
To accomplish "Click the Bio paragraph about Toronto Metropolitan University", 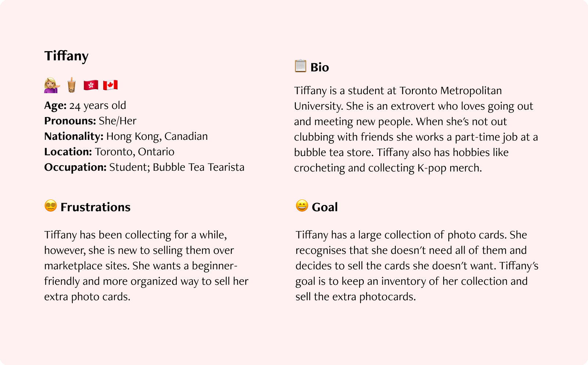I will click(x=416, y=129).
